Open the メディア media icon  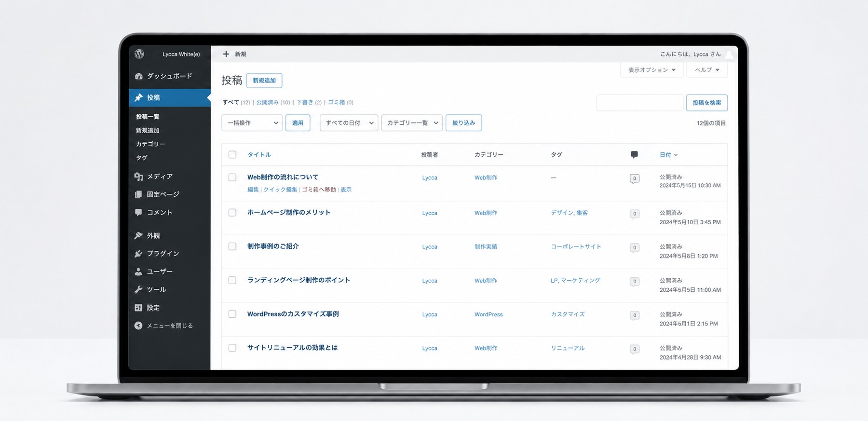tap(139, 177)
